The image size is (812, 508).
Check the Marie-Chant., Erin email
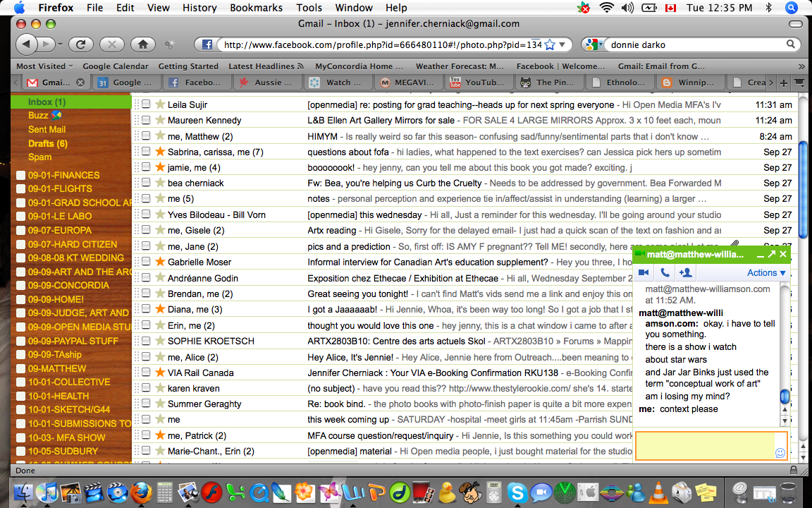146,450
